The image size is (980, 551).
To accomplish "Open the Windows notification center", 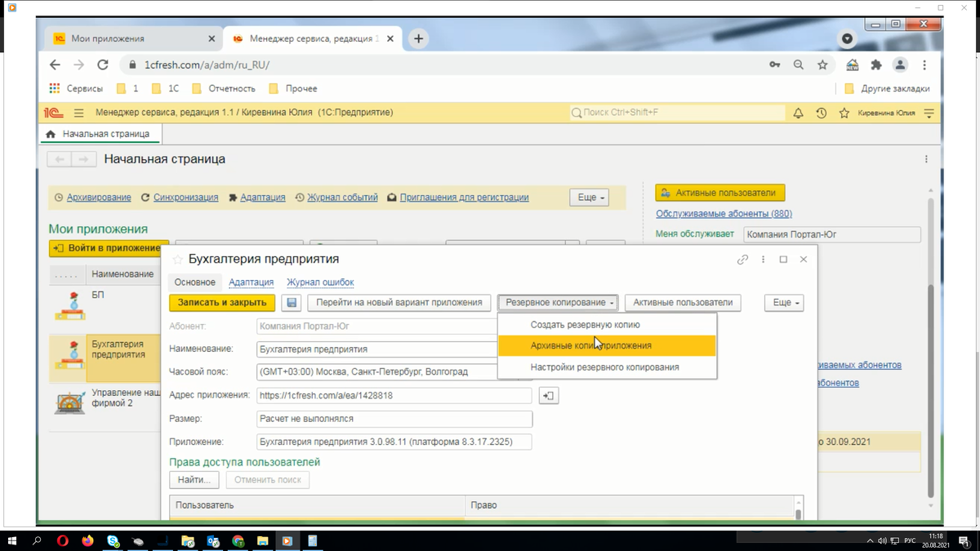I will pyautogui.click(x=964, y=541).
